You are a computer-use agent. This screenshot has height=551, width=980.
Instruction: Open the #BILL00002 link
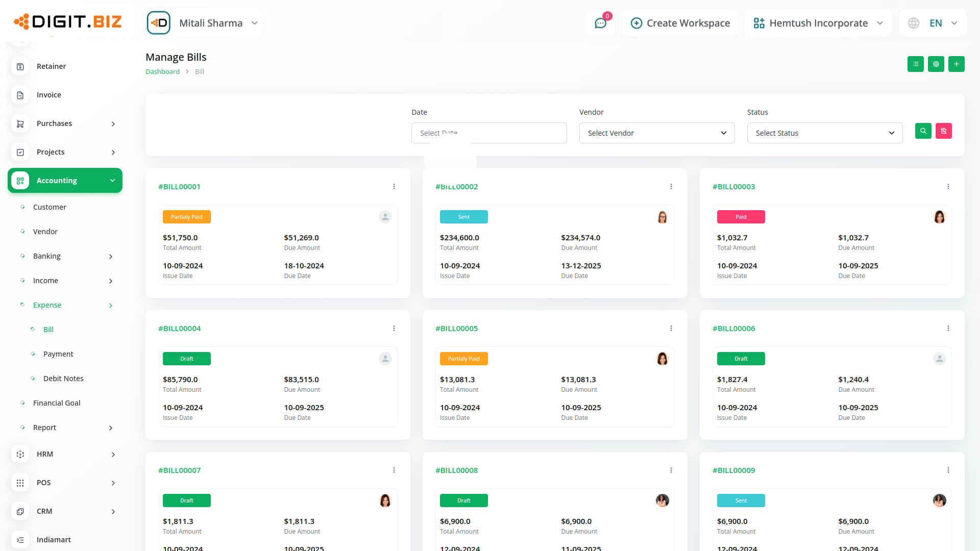tap(456, 187)
